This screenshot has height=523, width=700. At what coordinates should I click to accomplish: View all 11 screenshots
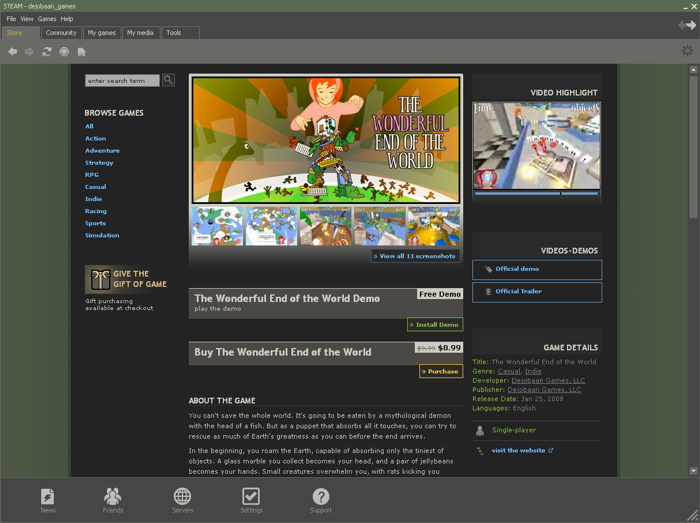[x=415, y=256]
